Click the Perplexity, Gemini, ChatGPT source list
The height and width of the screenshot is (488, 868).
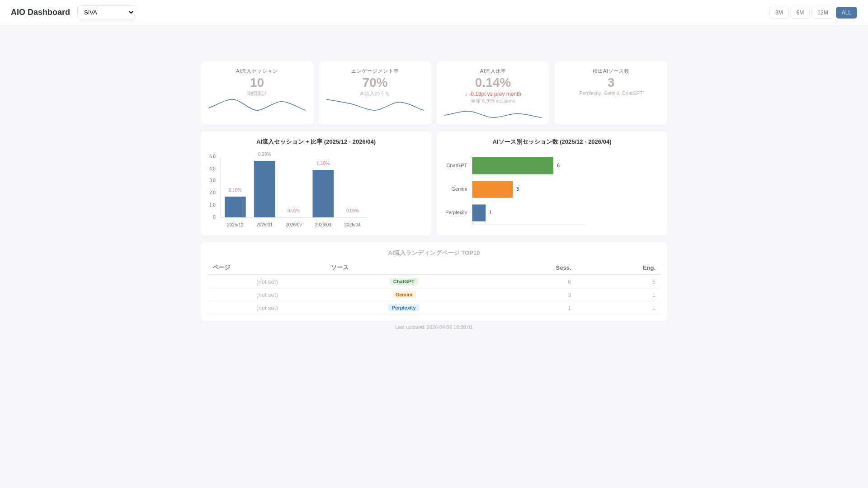click(x=611, y=94)
